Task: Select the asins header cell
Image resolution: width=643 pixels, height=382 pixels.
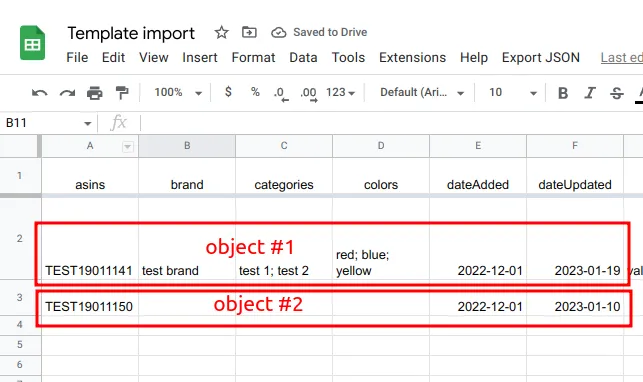Action: 90,176
